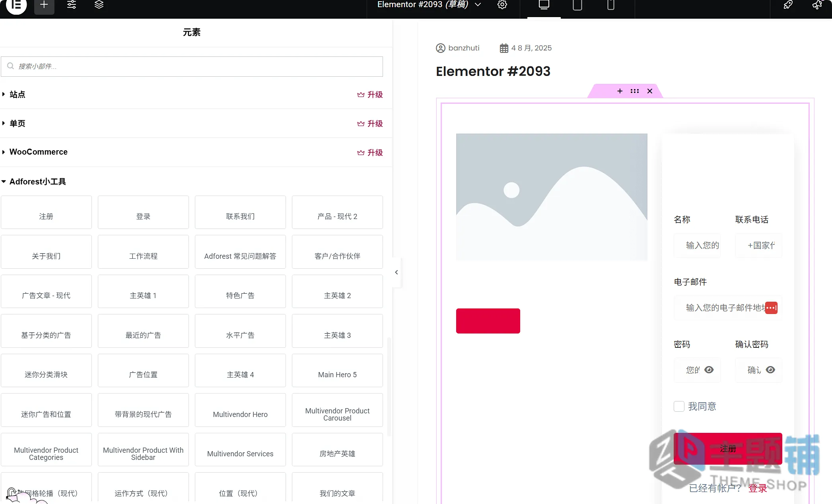Collapse the widget panel arrow

pos(397,272)
